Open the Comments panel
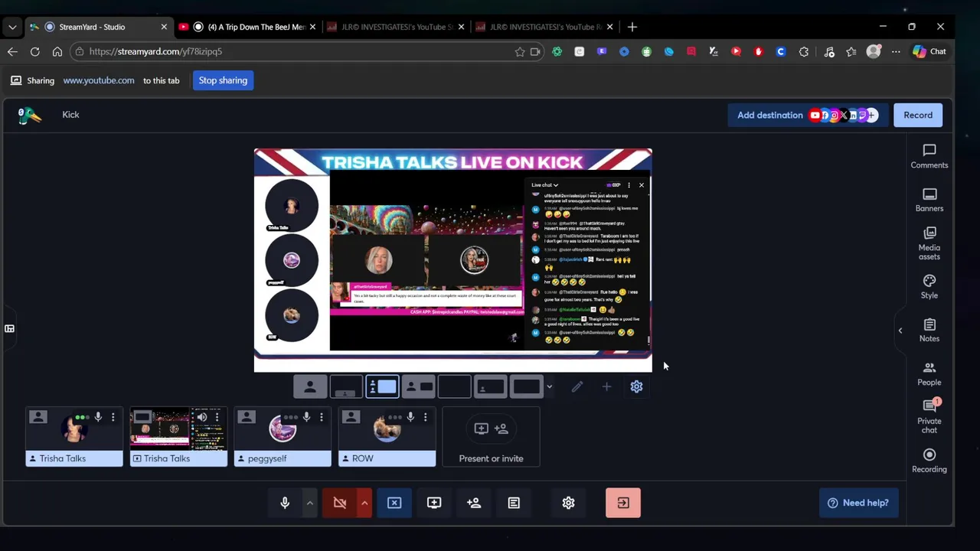 coord(929,157)
